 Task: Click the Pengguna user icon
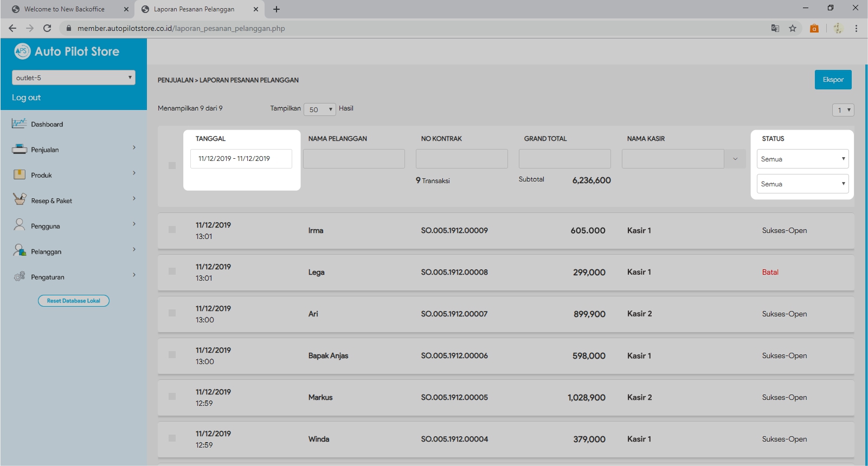[x=19, y=225]
